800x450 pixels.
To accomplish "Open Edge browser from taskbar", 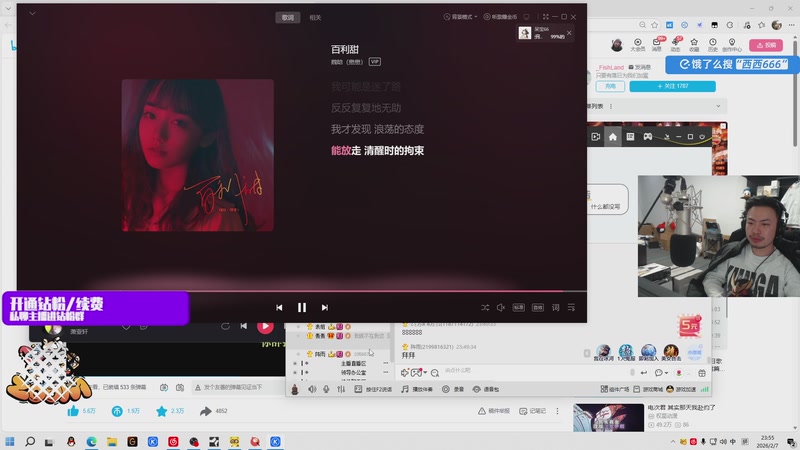I will click(91, 441).
